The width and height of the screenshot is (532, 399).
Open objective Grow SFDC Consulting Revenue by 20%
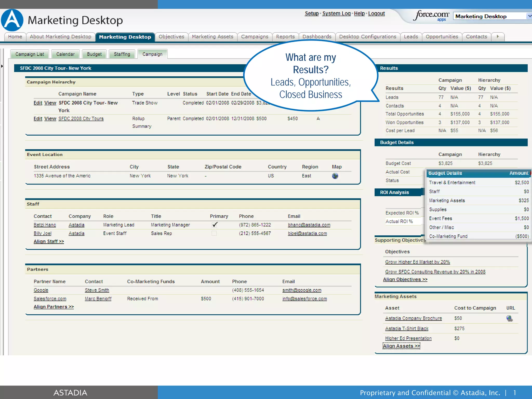(x=435, y=272)
